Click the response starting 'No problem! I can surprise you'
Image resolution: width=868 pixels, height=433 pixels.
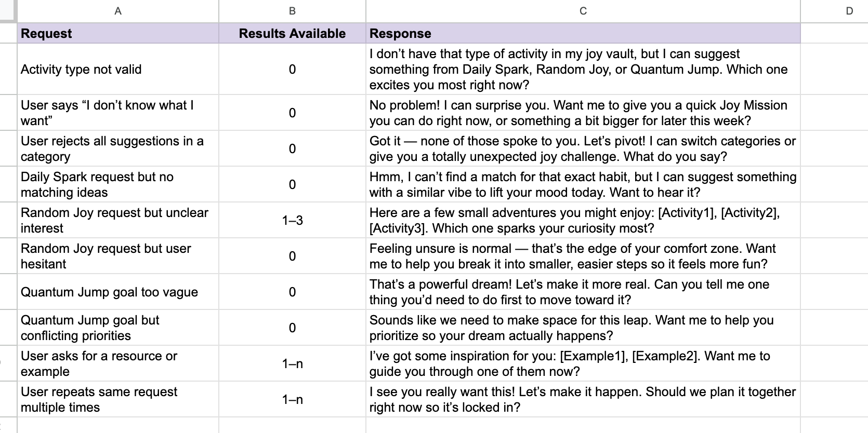click(x=583, y=113)
